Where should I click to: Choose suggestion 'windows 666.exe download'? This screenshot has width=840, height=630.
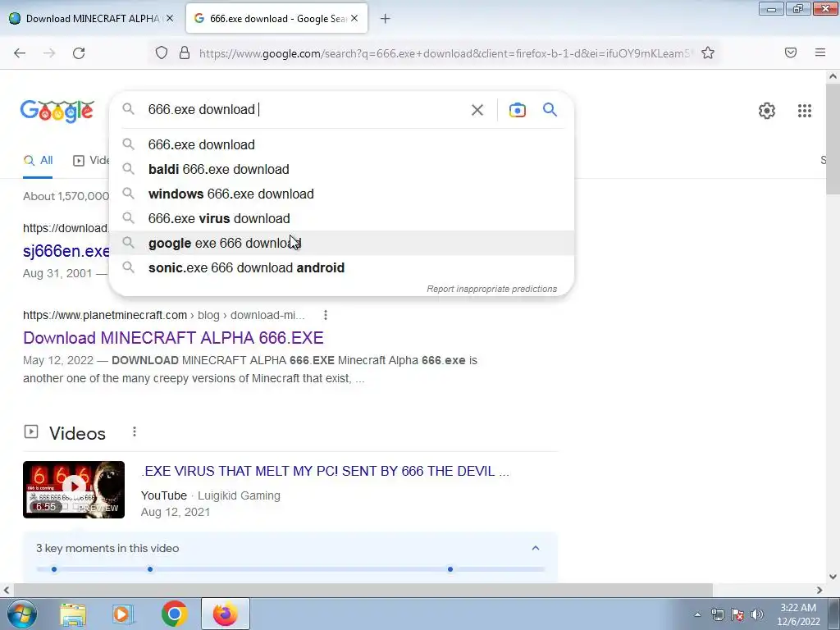pos(341,194)
